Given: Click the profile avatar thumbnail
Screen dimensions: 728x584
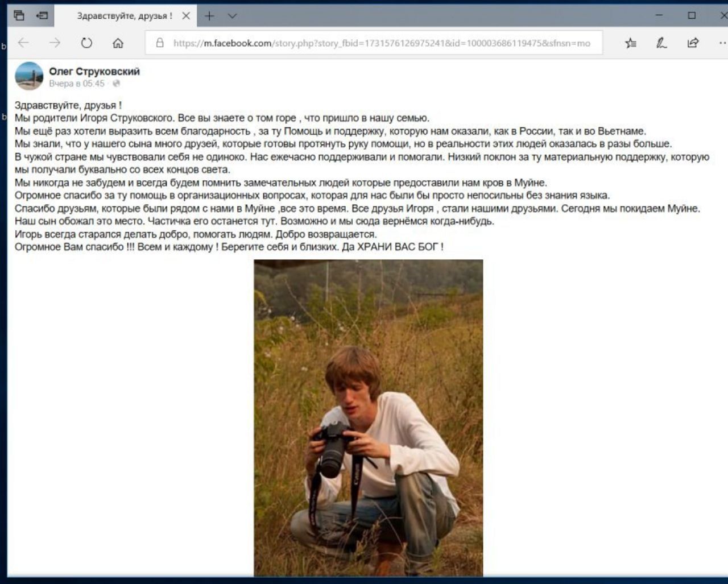Looking at the screenshot, I should pyautogui.click(x=29, y=76).
